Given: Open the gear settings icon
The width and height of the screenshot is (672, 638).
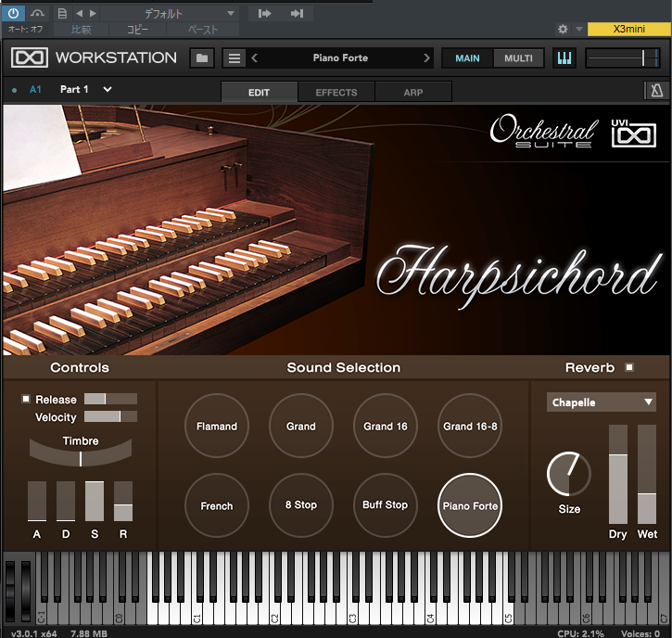Looking at the screenshot, I should pyautogui.click(x=563, y=29).
